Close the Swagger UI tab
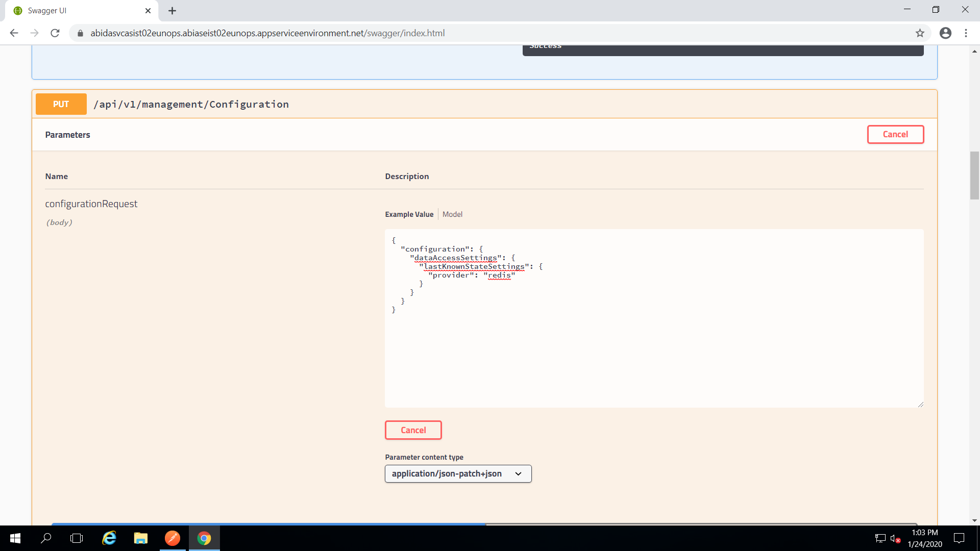Screen dimensions: 980x551 click(x=148, y=11)
